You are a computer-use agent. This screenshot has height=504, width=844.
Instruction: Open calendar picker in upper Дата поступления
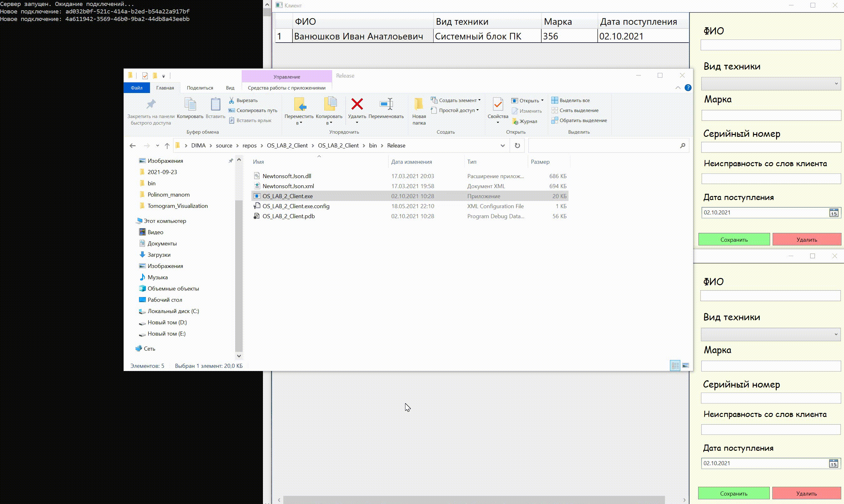pyautogui.click(x=833, y=213)
